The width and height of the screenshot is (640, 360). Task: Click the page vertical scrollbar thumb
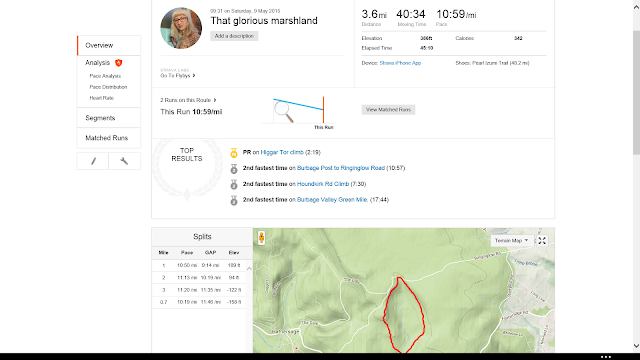pyautogui.click(x=636, y=92)
